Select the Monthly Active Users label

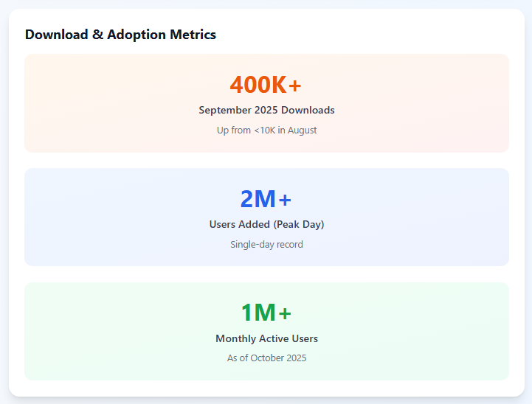pos(266,338)
